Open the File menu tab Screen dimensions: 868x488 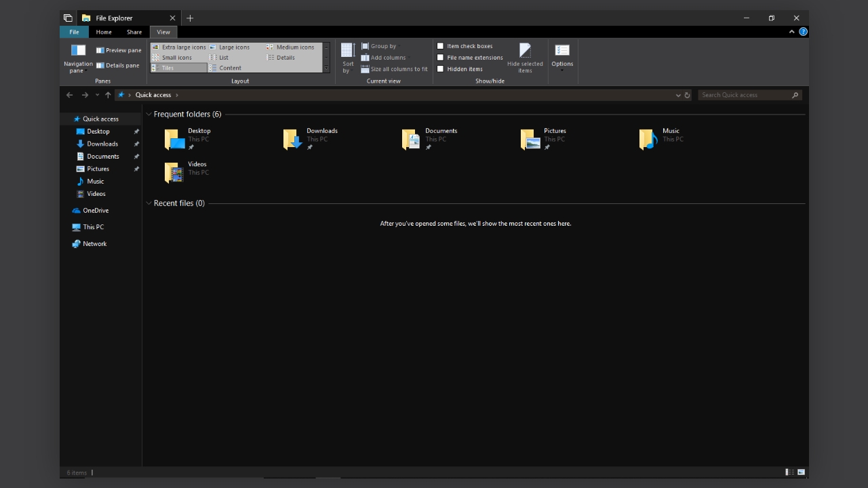[74, 32]
